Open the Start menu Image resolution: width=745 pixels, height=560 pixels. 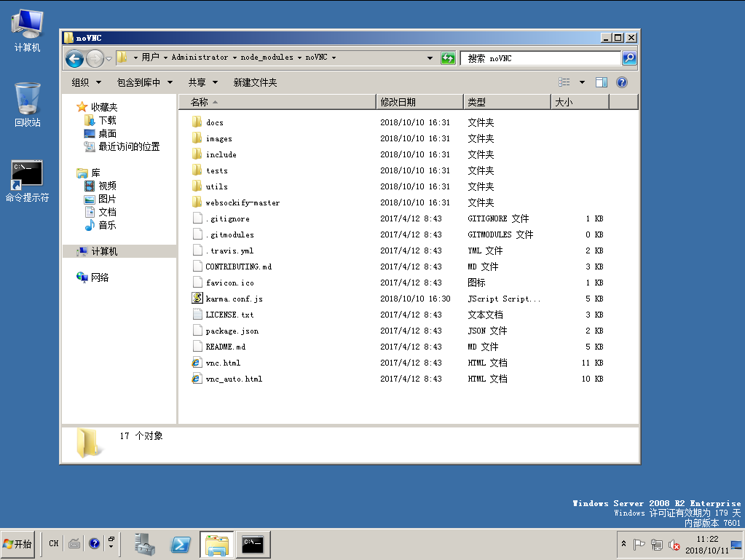(18, 544)
